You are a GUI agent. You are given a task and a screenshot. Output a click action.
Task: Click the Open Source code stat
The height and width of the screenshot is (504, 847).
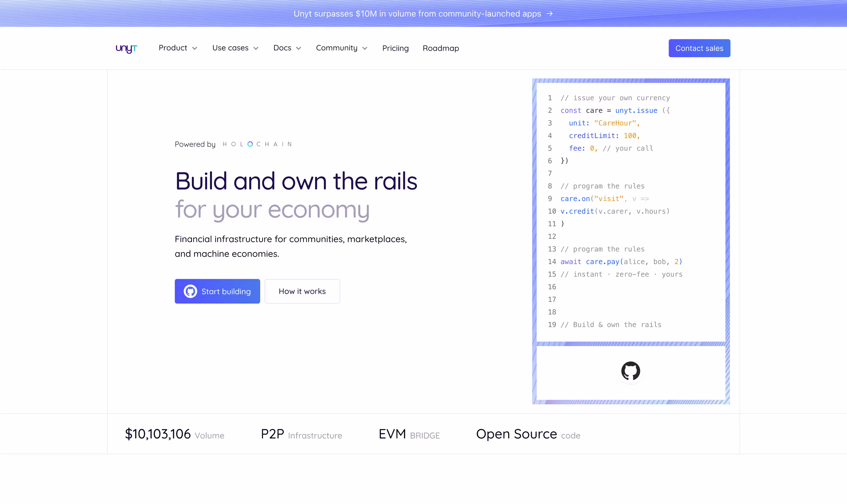tap(528, 434)
